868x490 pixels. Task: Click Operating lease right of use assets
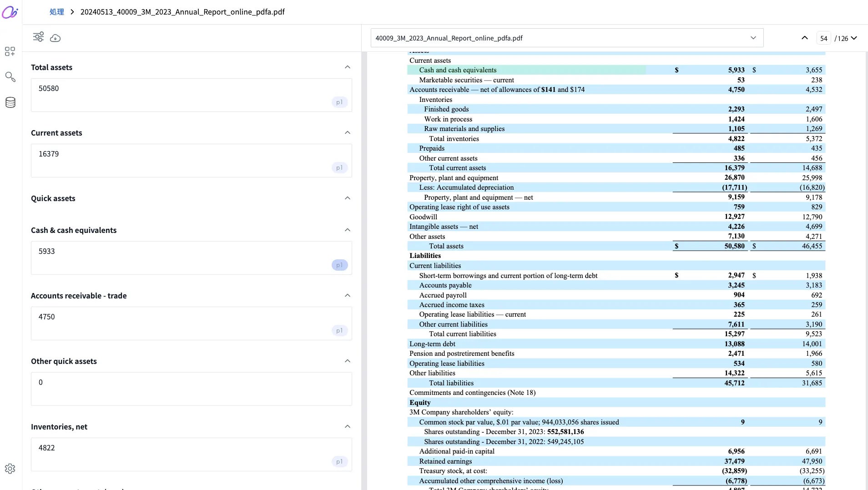point(459,207)
